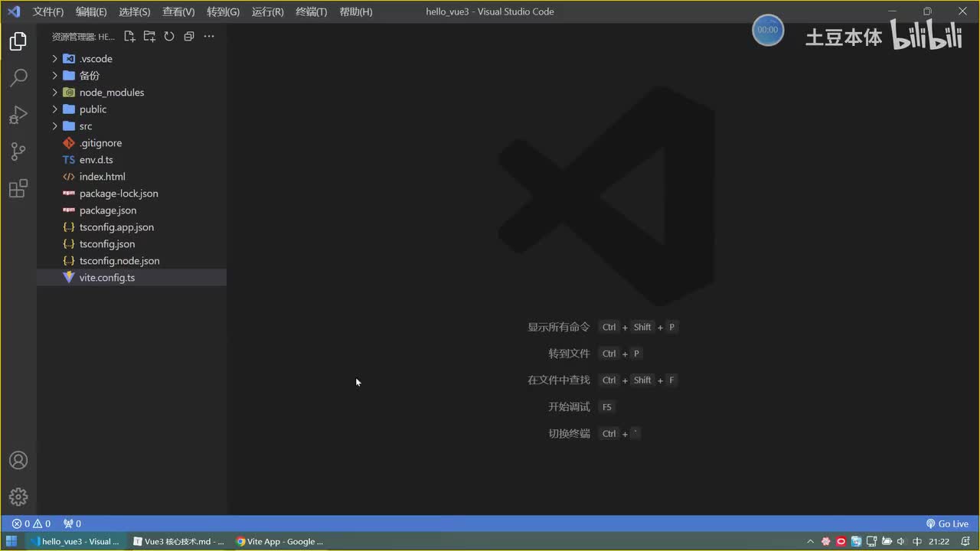This screenshot has height=551, width=980.
Task: Expand the src folder
Action: [132, 126]
